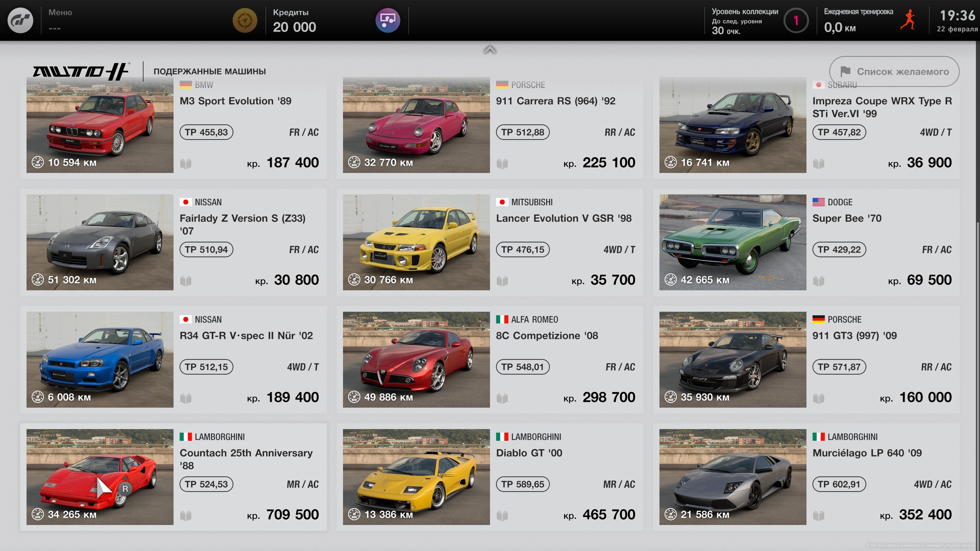The image size is (980, 551).
Task: Click brochure icon on Murciélago card
Action: [x=819, y=515]
